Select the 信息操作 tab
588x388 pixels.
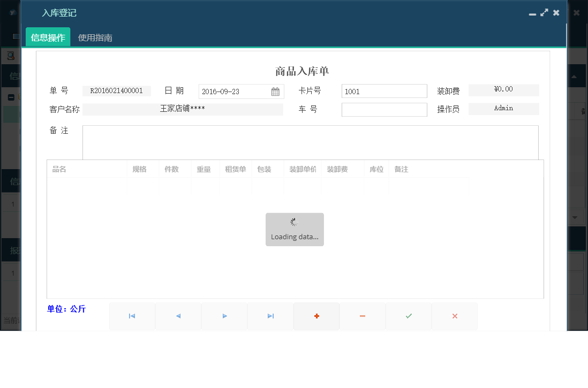point(48,37)
